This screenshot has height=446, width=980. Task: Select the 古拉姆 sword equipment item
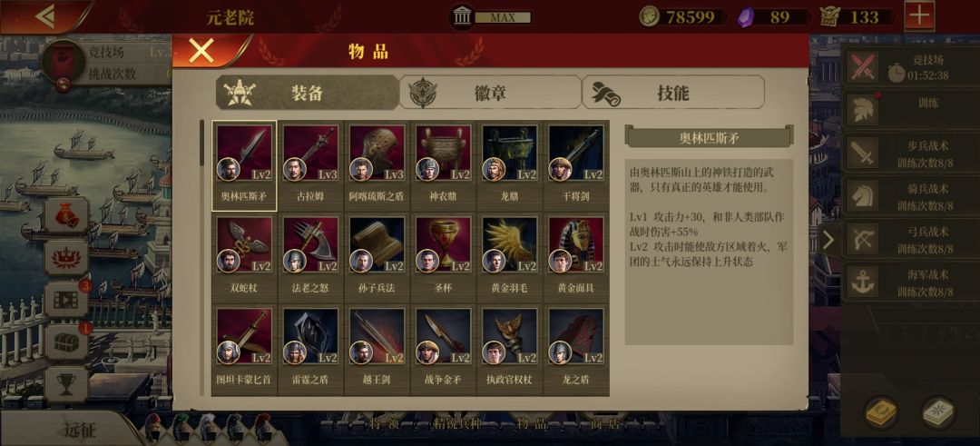[x=310, y=165]
